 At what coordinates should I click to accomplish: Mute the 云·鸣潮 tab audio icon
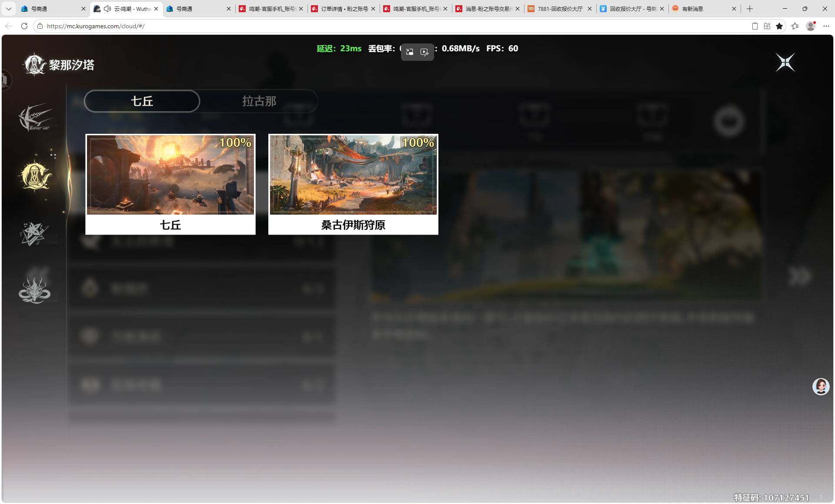[x=107, y=9]
